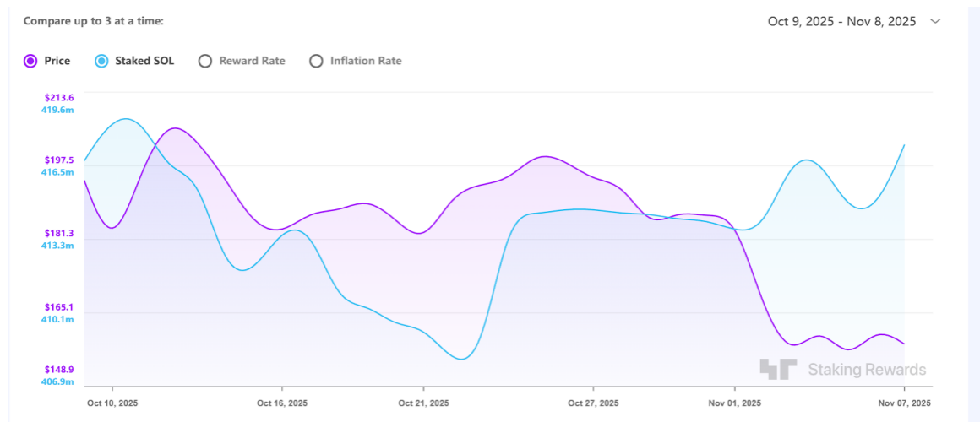Viewport: 980px width, 422px height.
Task: Open the Oct 9 - Nov 8 date picker
Action: (841, 22)
